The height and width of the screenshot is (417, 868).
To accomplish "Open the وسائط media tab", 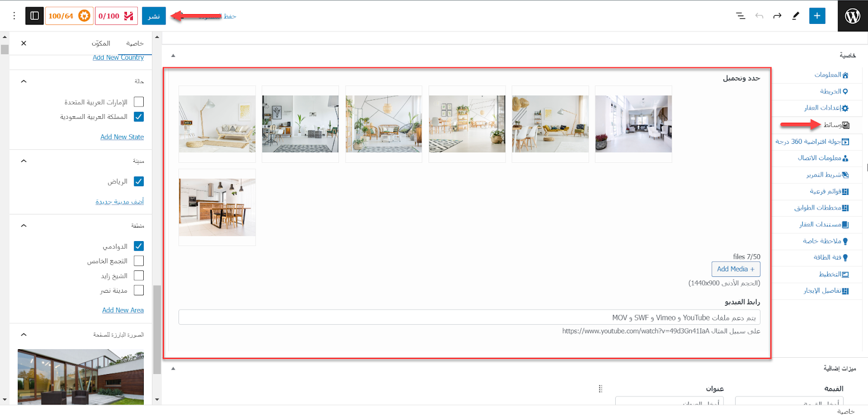I will [837, 125].
